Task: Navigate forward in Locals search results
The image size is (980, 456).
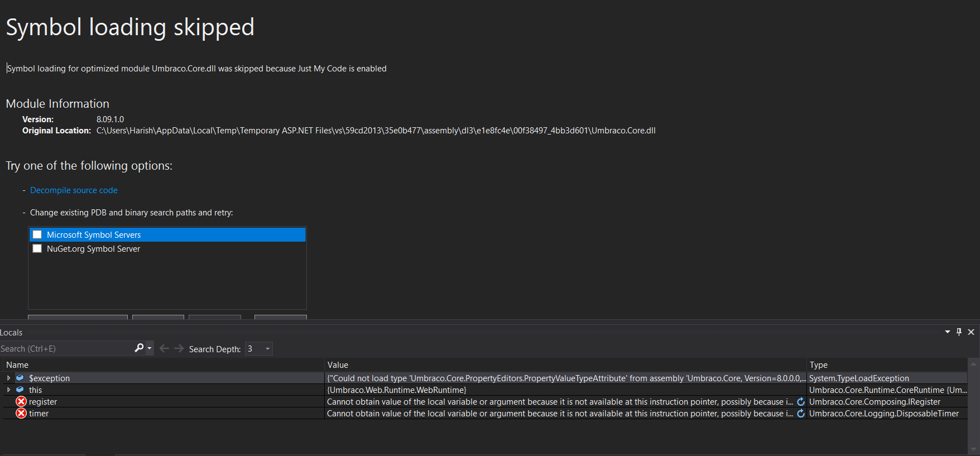Action: click(x=179, y=348)
